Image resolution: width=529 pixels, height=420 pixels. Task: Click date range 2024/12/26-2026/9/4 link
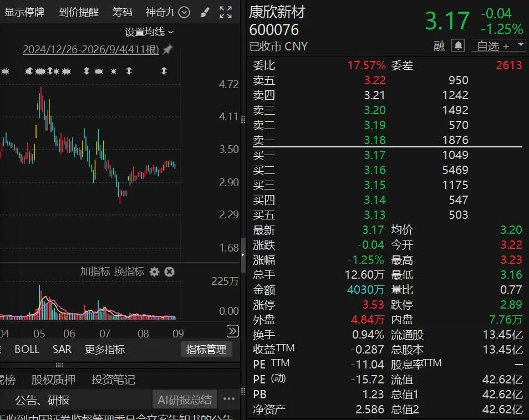point(91,49)
